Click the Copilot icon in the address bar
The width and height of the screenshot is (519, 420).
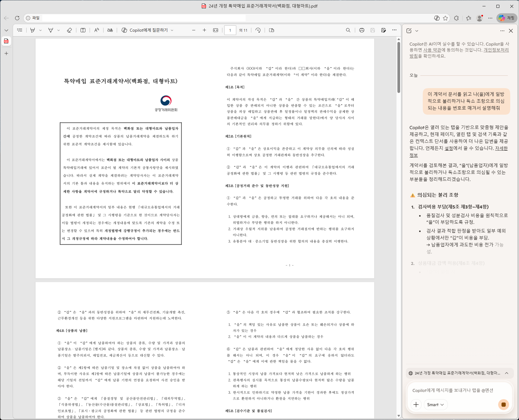coord(437,18)
